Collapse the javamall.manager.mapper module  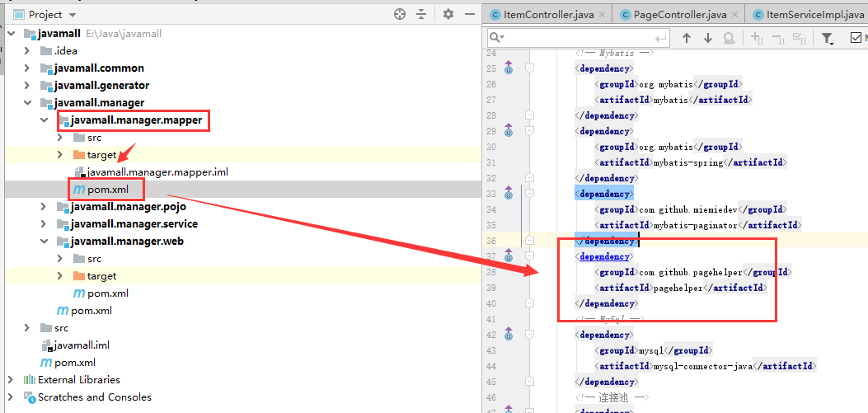(x=44, y=120)
